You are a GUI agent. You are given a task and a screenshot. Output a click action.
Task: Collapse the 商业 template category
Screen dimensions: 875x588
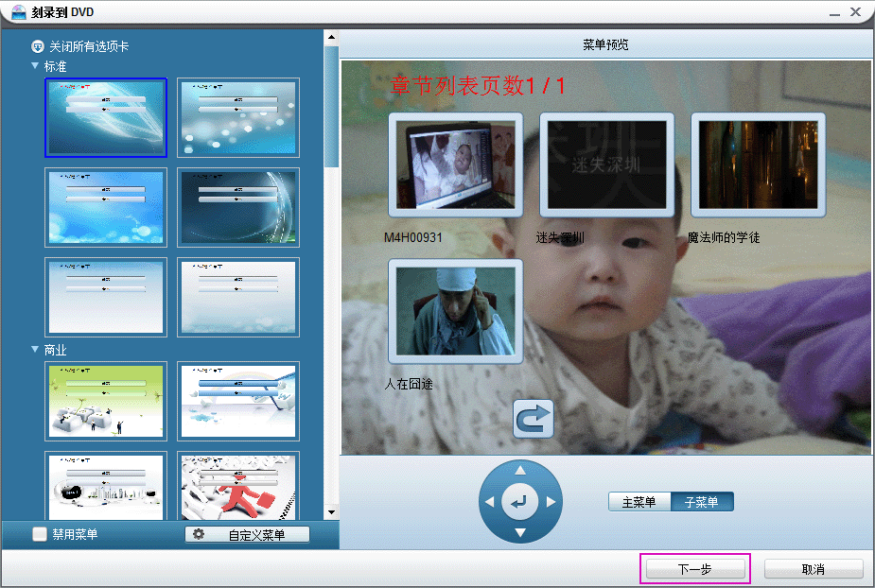(35, 349)
